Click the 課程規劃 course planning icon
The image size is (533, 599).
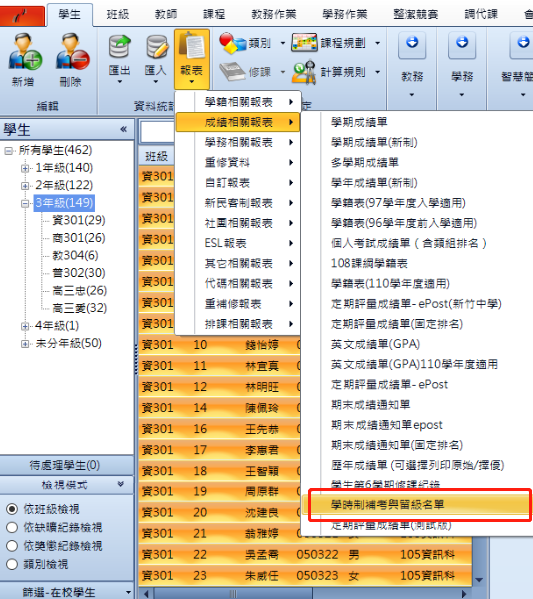pos(304,43)
